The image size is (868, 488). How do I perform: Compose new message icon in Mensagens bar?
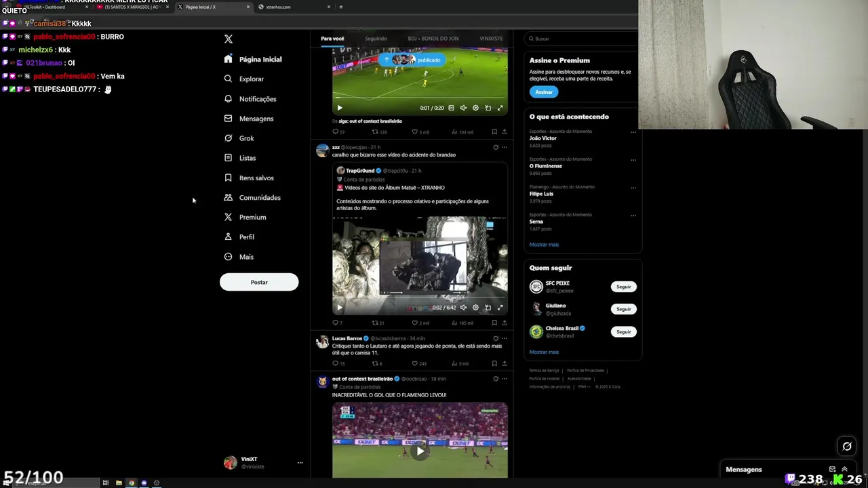(832, 469)
